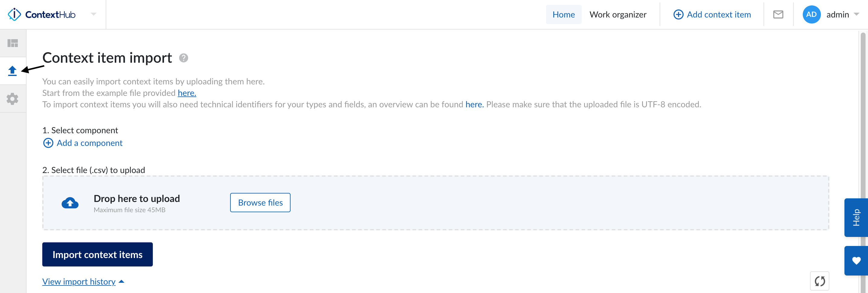Click the heart feedback button
The width and height of the screenshot is (868, 293).
[x=856, y=261]
